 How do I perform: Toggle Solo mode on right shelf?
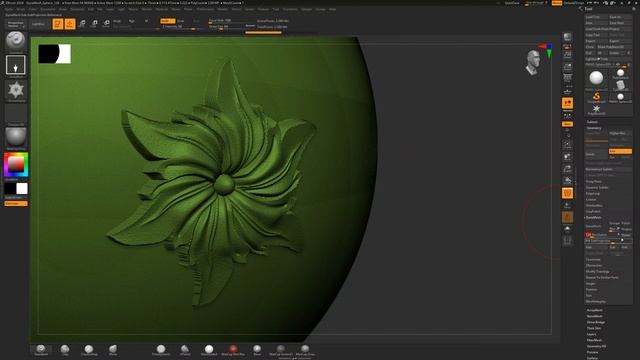(x=567, y=229)
